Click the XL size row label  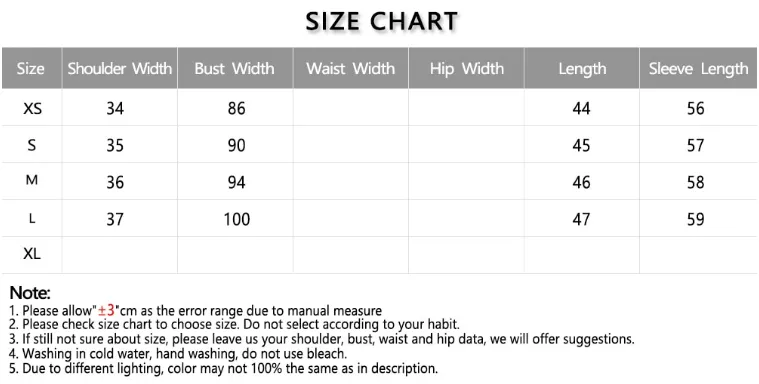point(32,253)
